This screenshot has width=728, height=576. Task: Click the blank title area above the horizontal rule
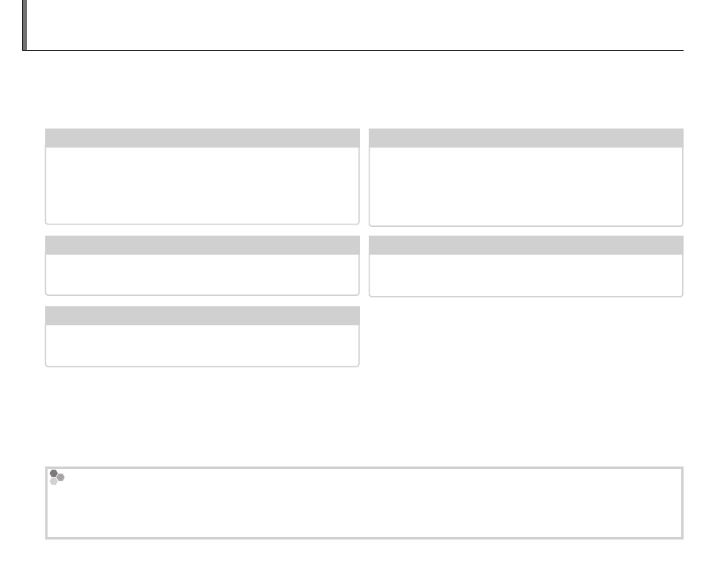pyautogui.click(x=357, y=24)
